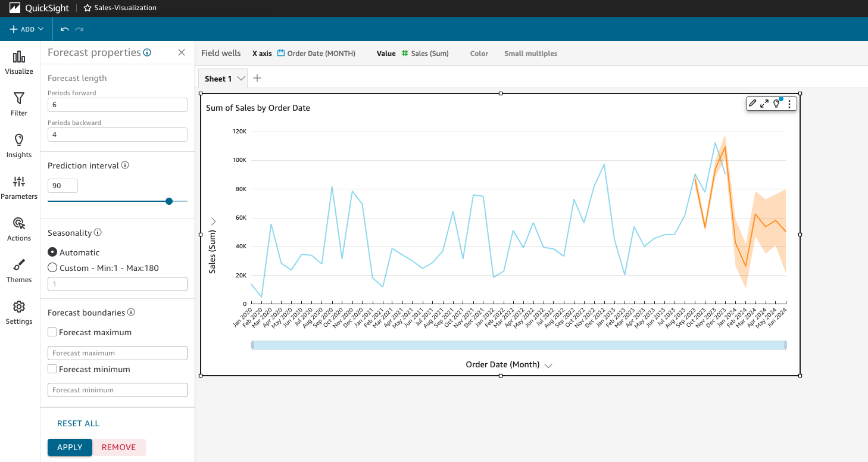868x462 pixels.
Task: Open the three-dot menu on the visual
Action: pyautogui.click(x=789, y=103)
